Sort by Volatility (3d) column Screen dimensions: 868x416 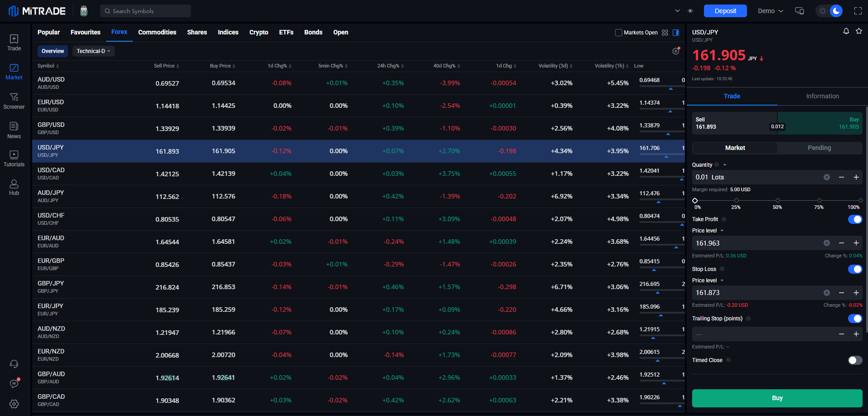coord(555,66)
